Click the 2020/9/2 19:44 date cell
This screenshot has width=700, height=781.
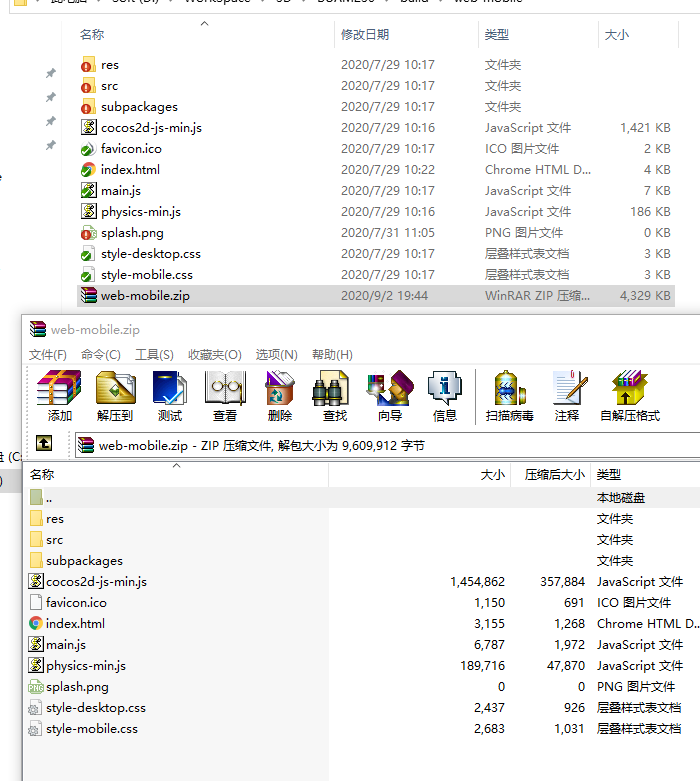coord(384,295)
